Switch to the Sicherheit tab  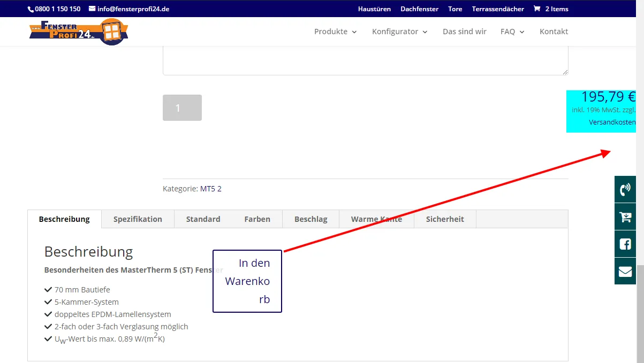pos(445,219)
